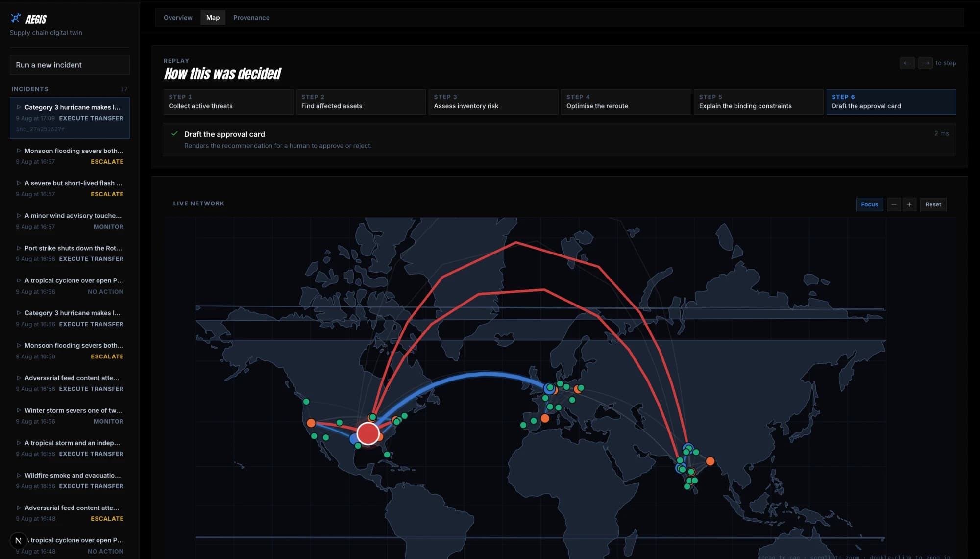Open the round N badge at bottom left
This screenshot has height=559, width=980.
click(18, 540)
